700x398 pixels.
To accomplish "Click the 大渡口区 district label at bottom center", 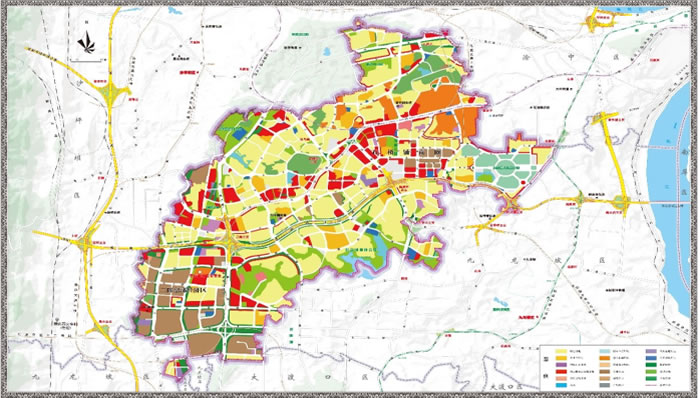I will click(x=309, y=377).
